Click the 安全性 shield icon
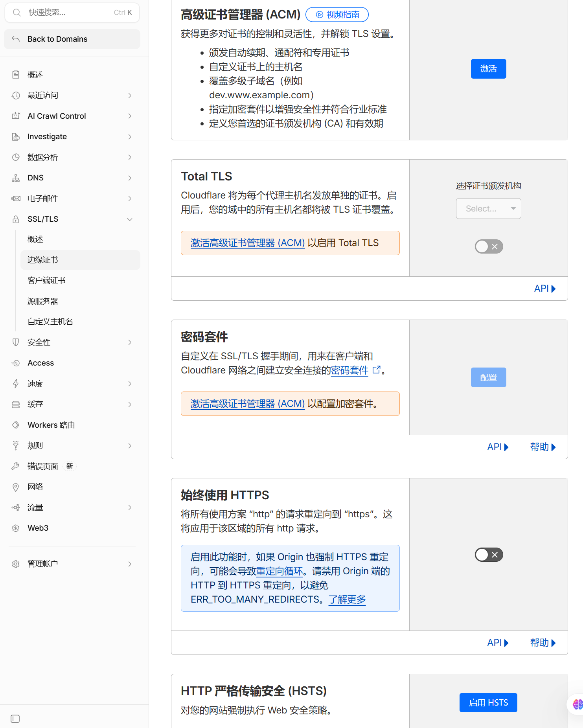 click(16, 342)
